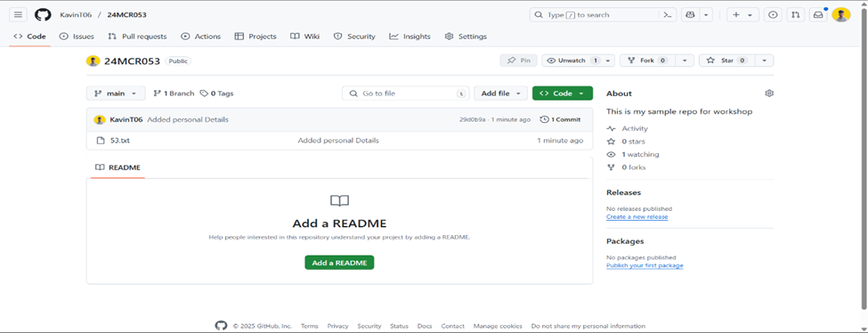Switch to the Insights tab
This screenshot has width=868, height=333.
pyautogui.click(x=410, y=37)
